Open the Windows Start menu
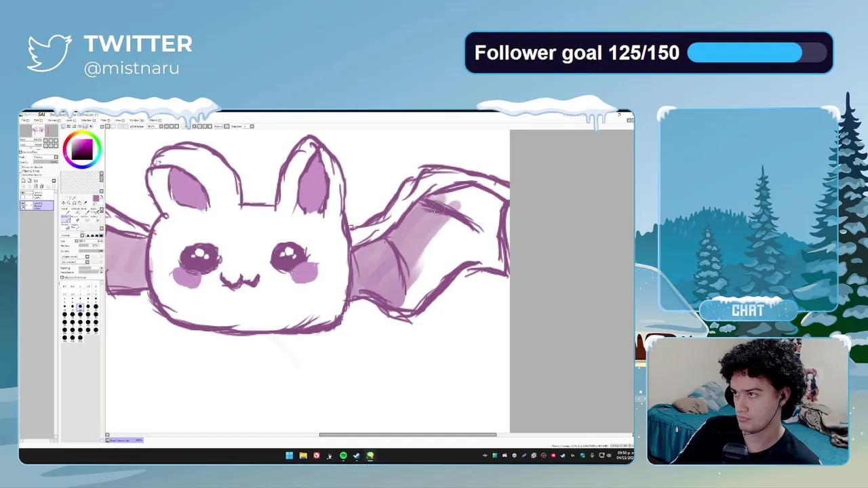Viewport: 868px width, 488px height. coord(290,455)
